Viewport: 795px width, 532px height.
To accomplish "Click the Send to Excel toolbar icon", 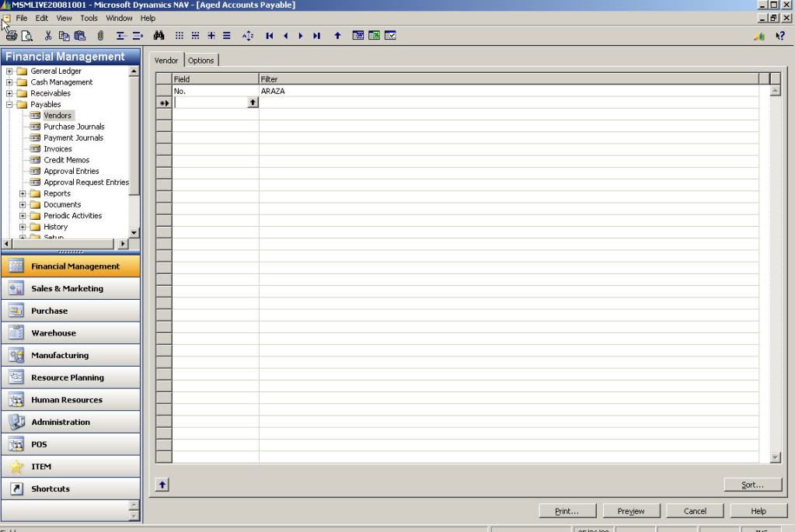I will tap(374, 36).
